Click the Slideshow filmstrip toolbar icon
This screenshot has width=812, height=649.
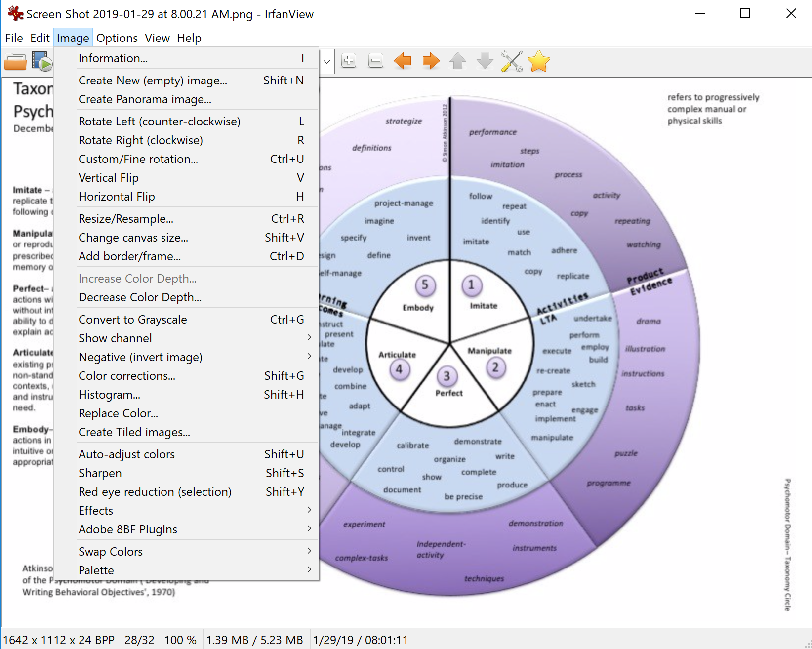[42, 61]
